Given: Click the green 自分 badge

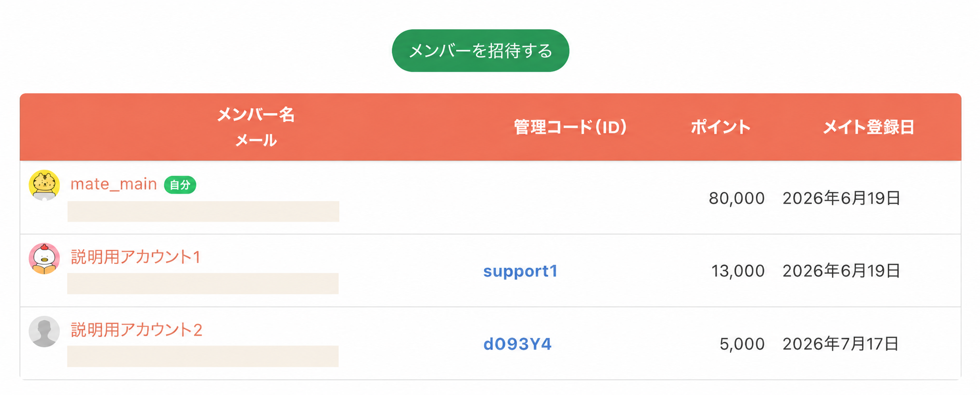Looking at the screenshot, I should click(x=180, y=185).
